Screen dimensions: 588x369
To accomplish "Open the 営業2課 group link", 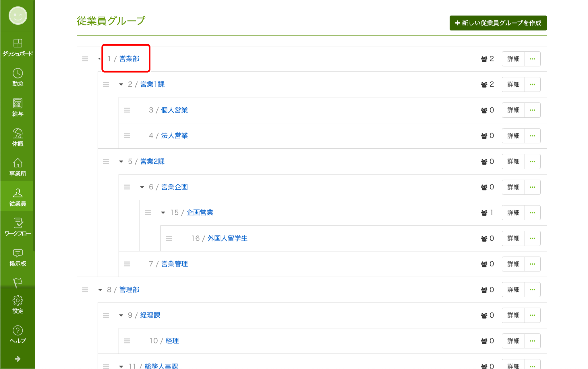I will 152,162.
